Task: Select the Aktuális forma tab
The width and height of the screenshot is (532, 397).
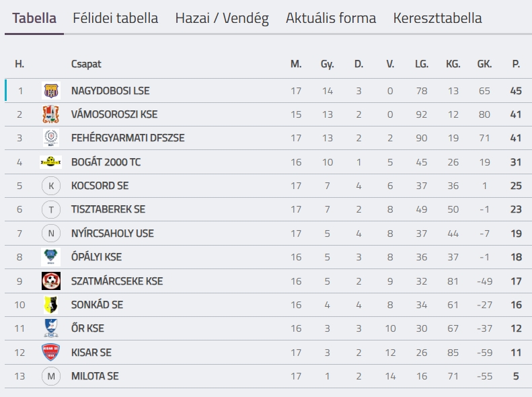Action: click(x=331, y=18)
